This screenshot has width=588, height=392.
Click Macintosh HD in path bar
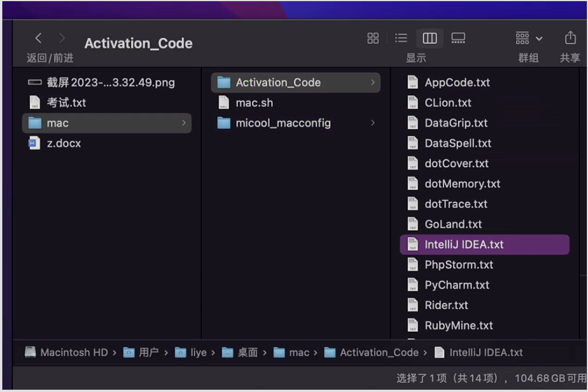(74, 352)
